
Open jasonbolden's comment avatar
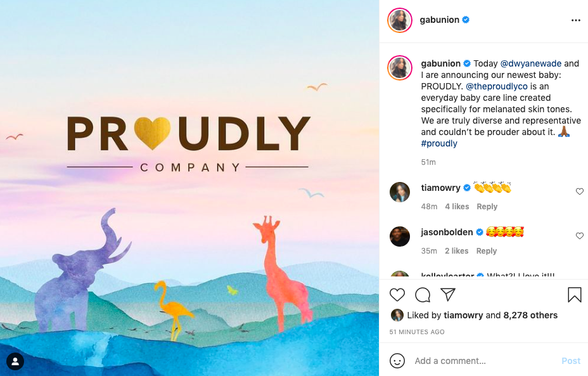400,237
